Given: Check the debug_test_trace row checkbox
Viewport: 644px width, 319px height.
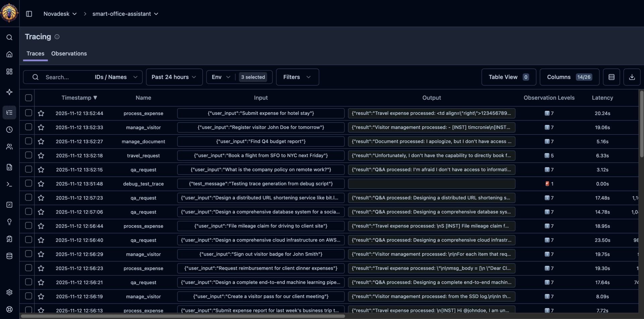Looking at the screenshot, I should [29, 183].
